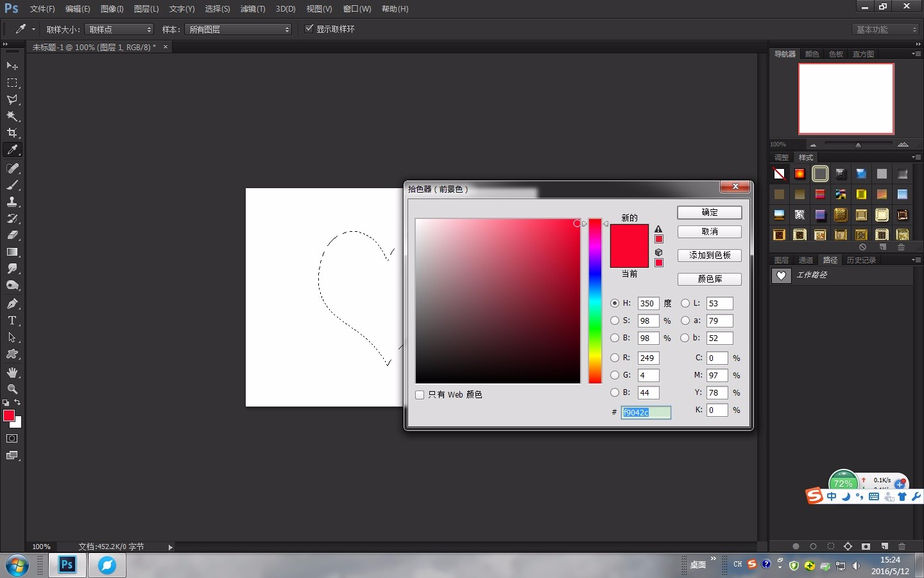Select the Hand tool
The image size is (924, 578).
click(12, 372)
